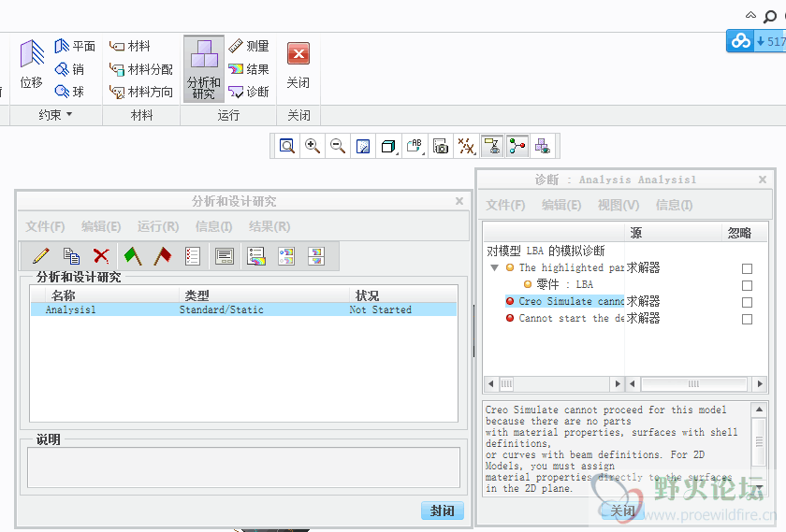Click the green-red node connection icon
The height and width of the screenshot is (532, 786).
pos(517,146)
